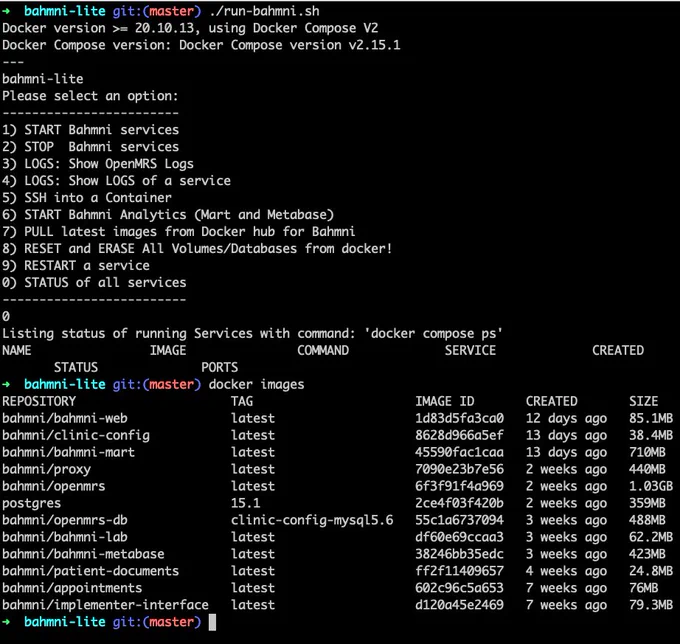Click the 'bahmni/patient-documents' repository name
The image size is (680, 644).
(91, 571)
